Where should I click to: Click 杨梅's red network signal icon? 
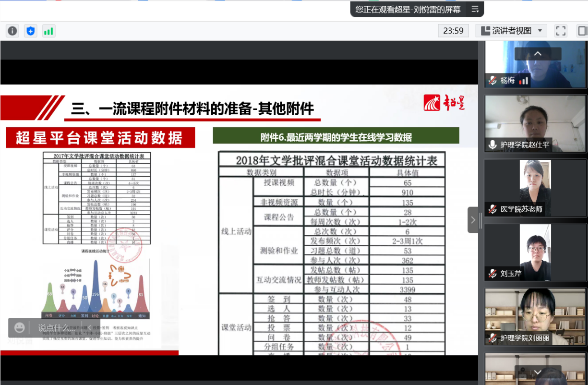(524, 81)
